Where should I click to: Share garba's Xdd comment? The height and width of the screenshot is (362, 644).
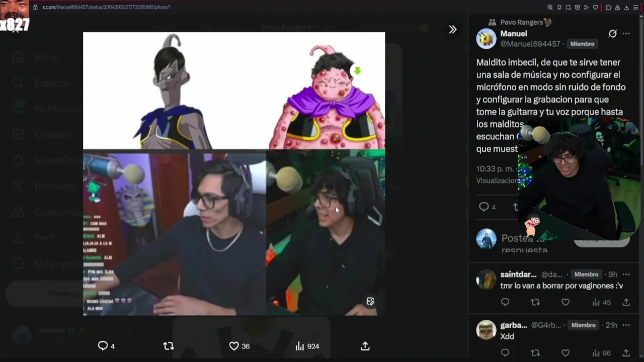626,353
